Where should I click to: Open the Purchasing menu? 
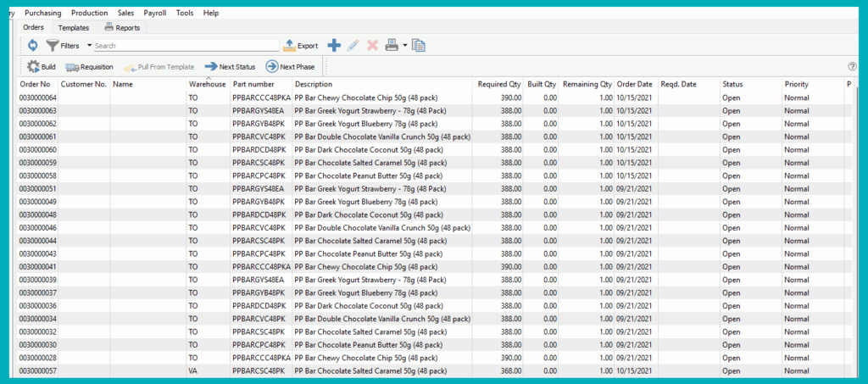click(43, 13)
